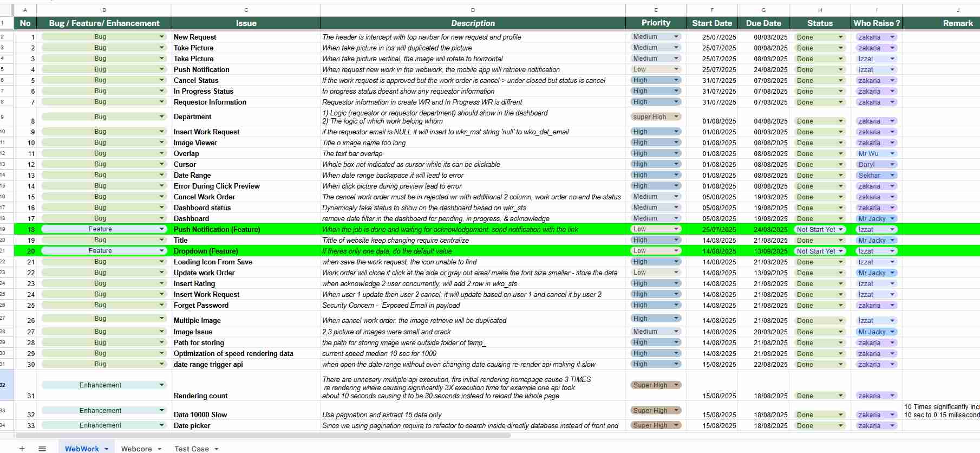This screenshot has width=980, height=453.
Task: Select the row 19 header number
Action: 3,229
